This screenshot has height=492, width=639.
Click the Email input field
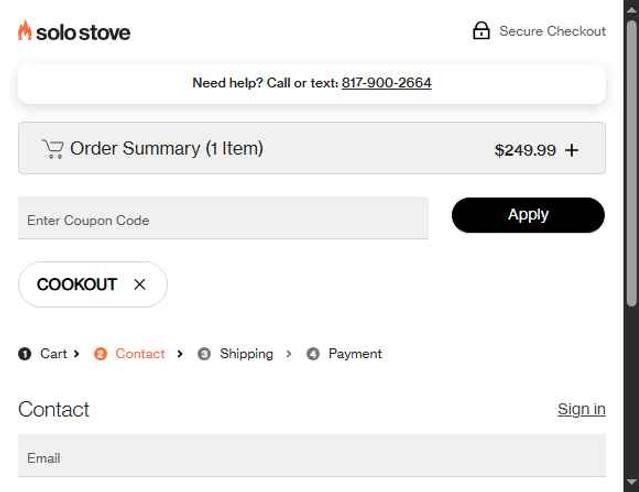tap(311, 457)
